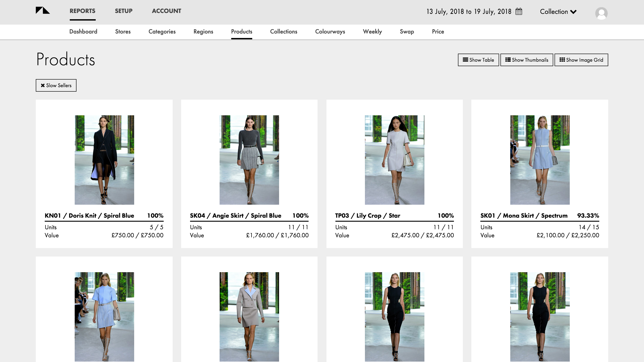Click the X icon on Slow Sellers
Viewport: 644px width, 362px height.
tap(43, 85)
